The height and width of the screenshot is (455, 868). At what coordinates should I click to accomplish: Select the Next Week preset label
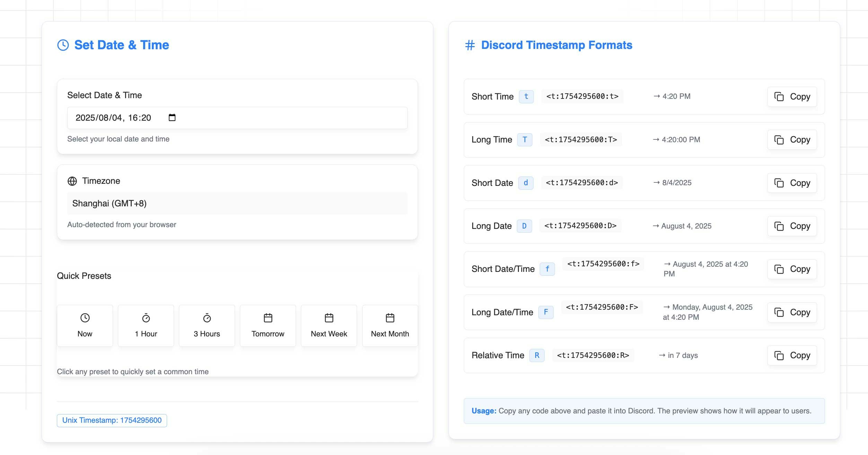[x=329, y=334]
